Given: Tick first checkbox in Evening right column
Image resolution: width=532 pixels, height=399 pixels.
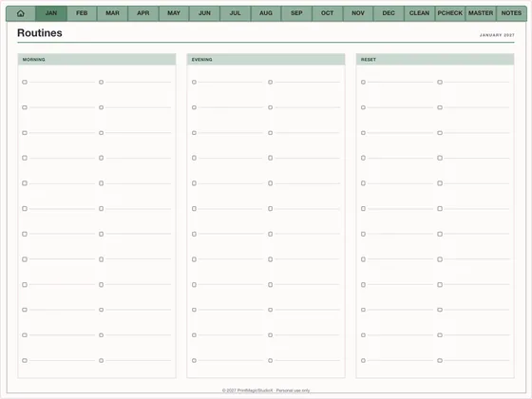Looking at the screenshot, I should [x=271, y=82].
